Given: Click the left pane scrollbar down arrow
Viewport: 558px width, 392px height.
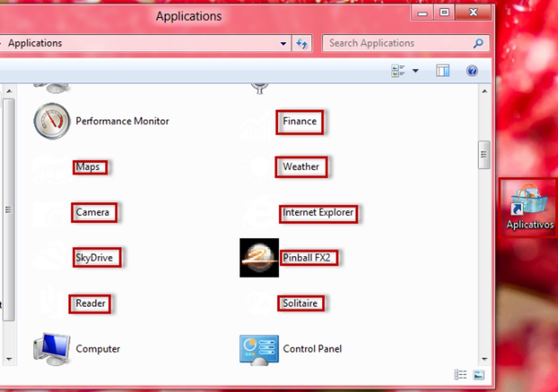Looking at the screenshot, I should coord(9,359).
